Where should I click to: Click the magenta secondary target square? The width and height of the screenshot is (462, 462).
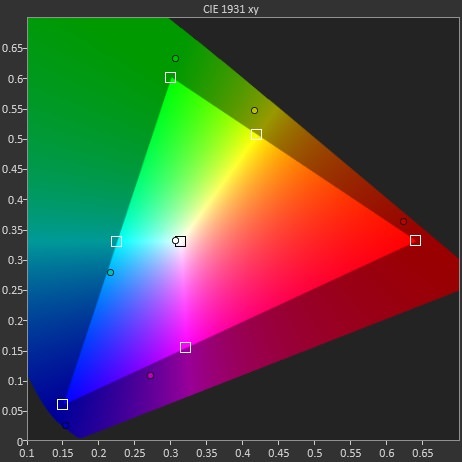[185, 348]
